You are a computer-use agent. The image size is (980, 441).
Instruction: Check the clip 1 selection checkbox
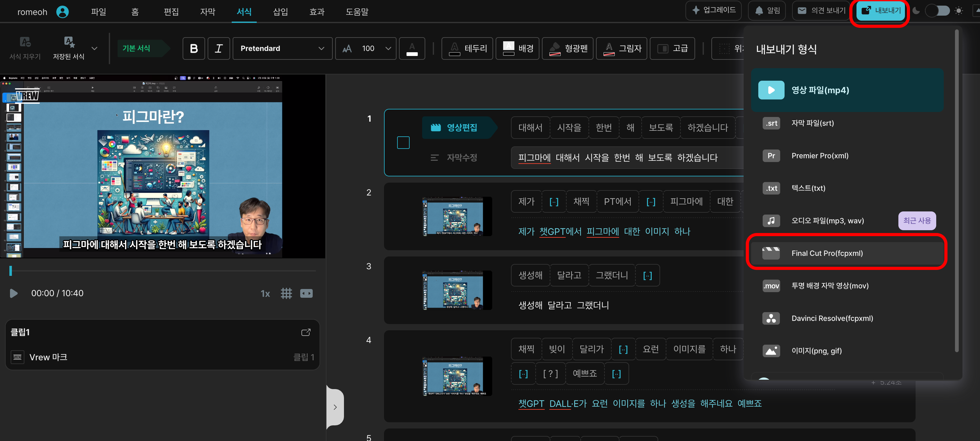[x=403, y=143]
